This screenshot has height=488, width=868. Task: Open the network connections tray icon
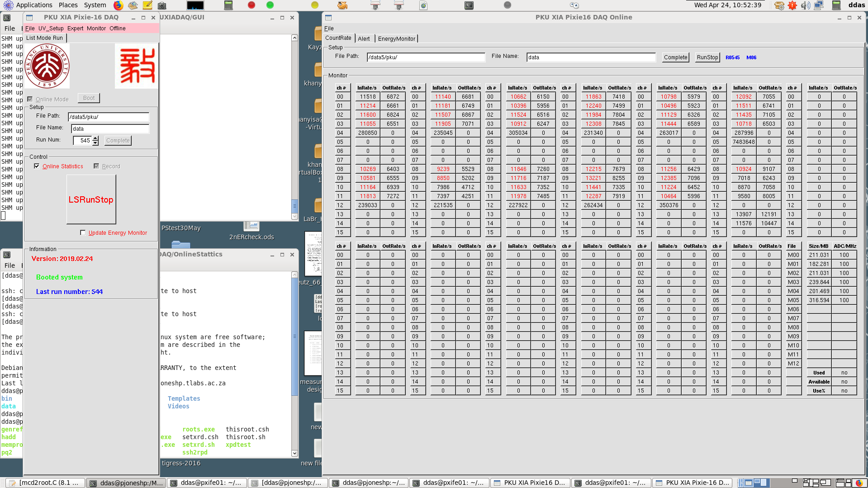pyautogui.click(x=819, y=5)
